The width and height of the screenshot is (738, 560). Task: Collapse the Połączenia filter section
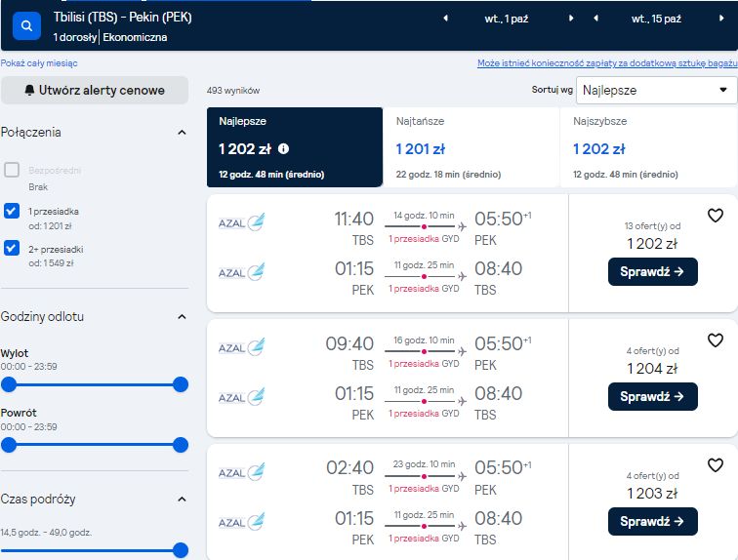tap(182, 133)
